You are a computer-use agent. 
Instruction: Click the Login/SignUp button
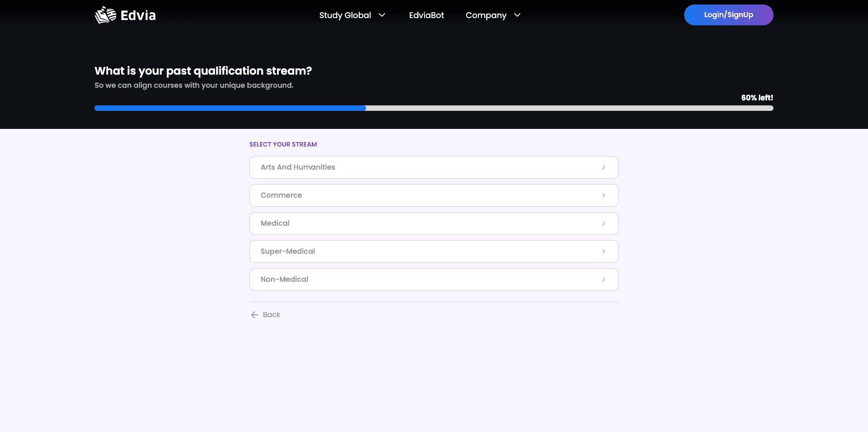point(729,15)
